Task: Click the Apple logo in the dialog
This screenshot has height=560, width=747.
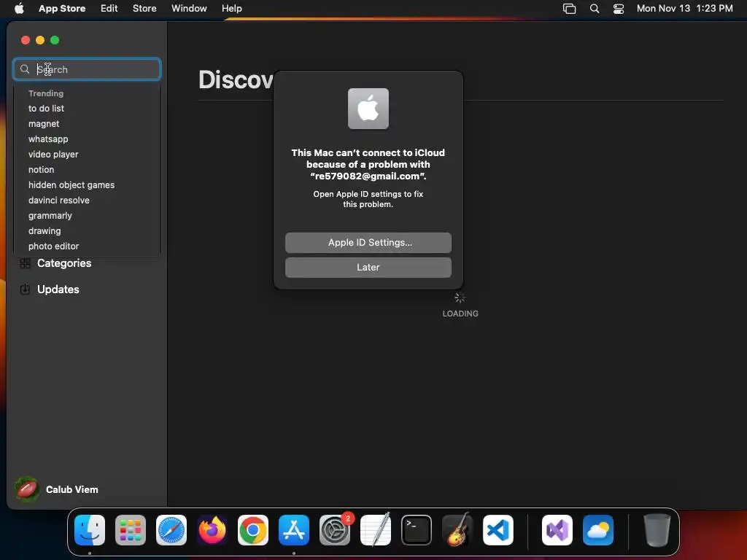Action: [x=368, y=109]
